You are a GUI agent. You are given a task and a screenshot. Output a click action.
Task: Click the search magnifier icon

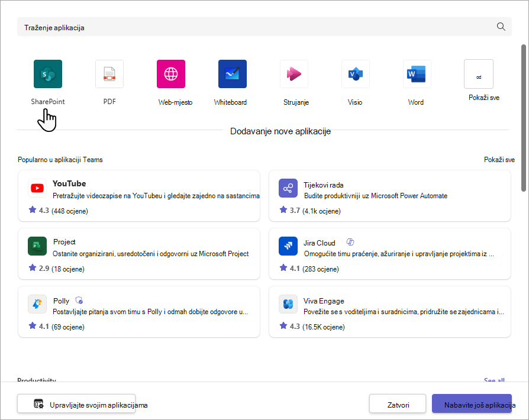click(501, 27)
